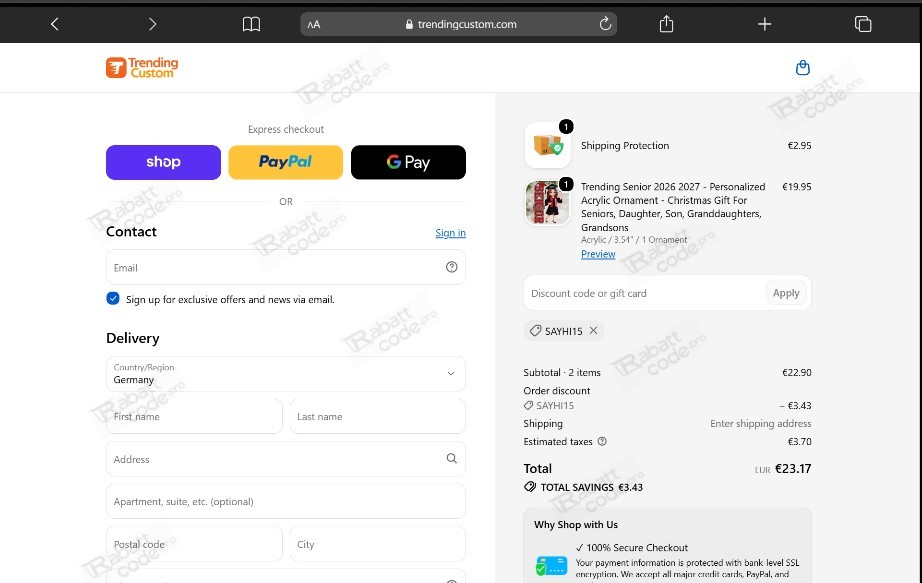Pay with Shop Pay express button
This screenshot has width=922, height=583.
pos(163,162)
